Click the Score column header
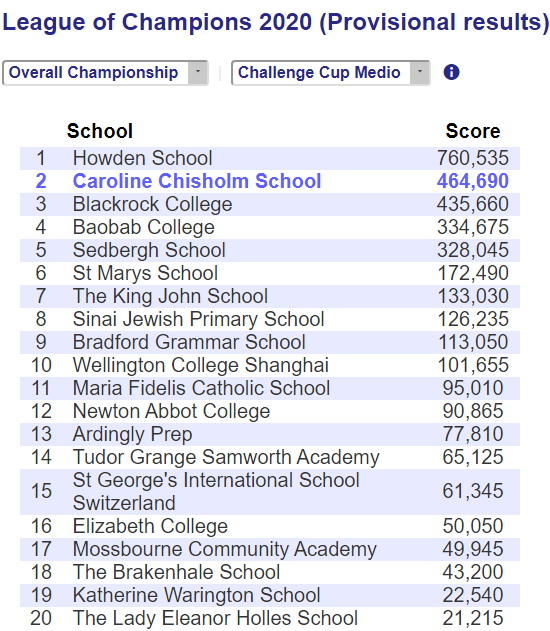This screenshot has height=631, width=550. [x=473, y=131]
